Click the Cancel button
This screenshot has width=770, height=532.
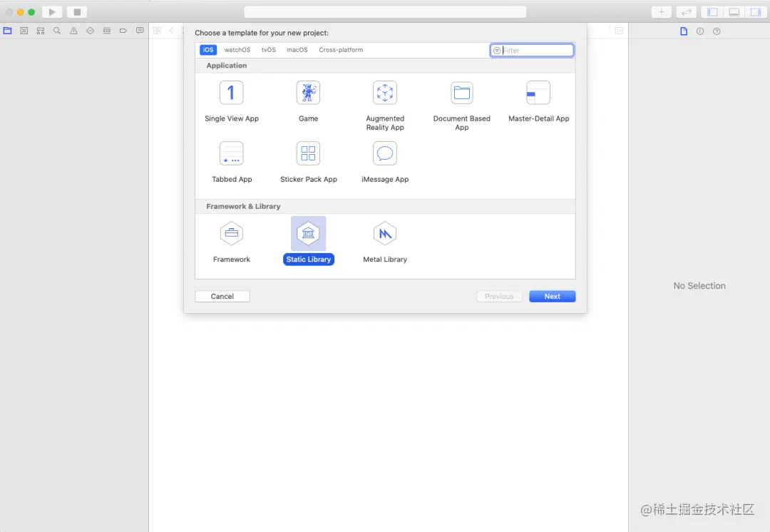(x=222, y=296)
